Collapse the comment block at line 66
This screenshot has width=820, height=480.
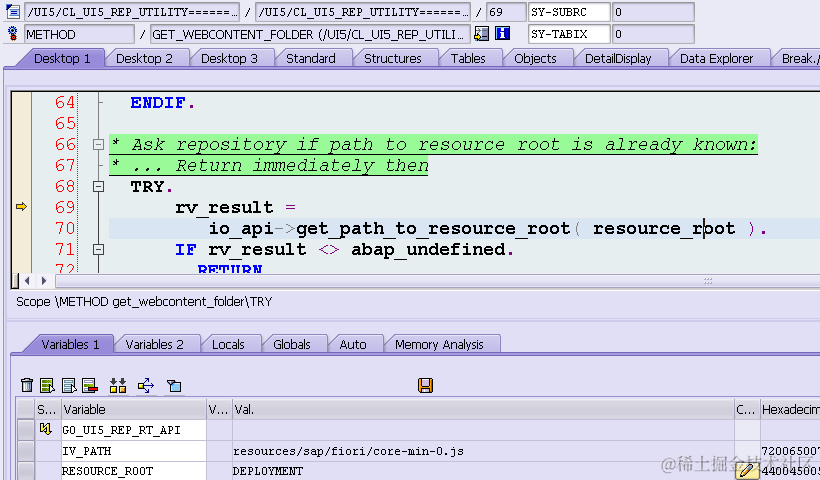point(98,144)
